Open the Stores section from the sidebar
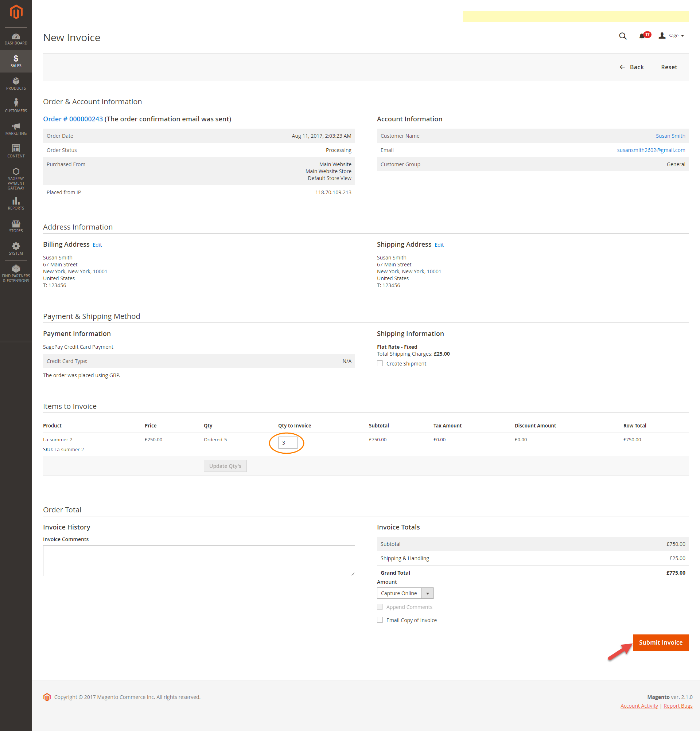 pyautogui.click(x=16, y=226)
